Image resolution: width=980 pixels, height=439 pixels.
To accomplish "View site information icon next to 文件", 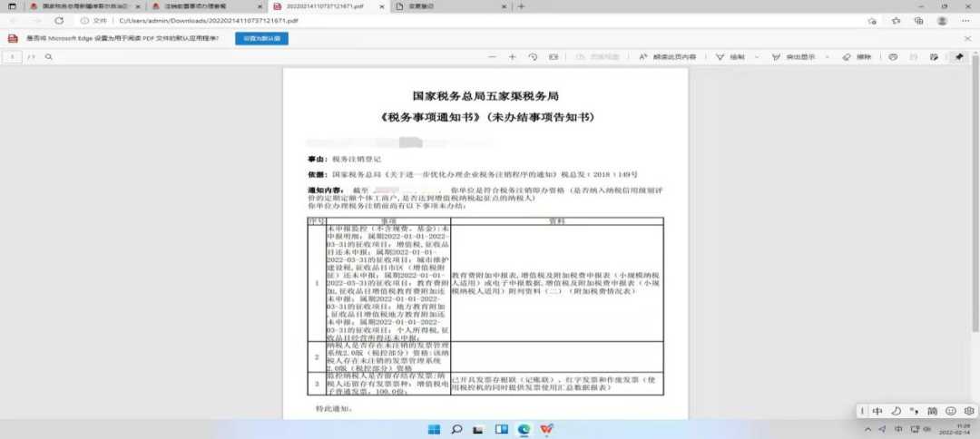I will 84,21.
